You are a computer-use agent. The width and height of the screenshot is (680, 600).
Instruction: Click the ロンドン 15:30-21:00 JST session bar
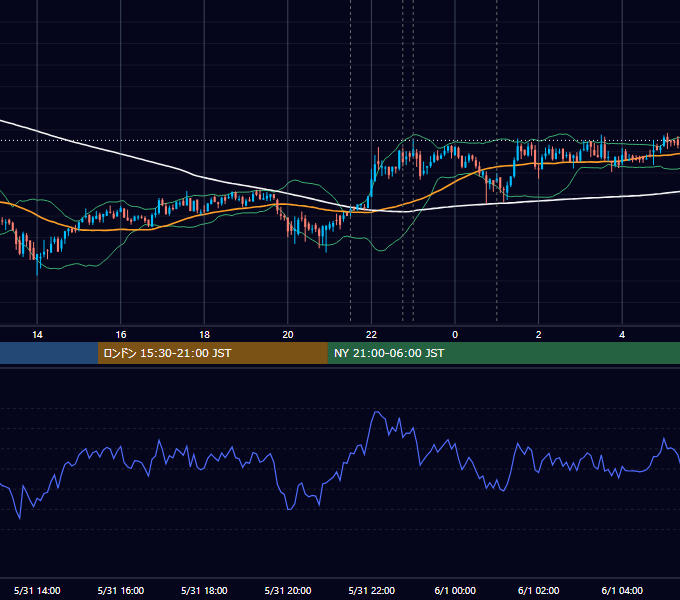(212, 353)
